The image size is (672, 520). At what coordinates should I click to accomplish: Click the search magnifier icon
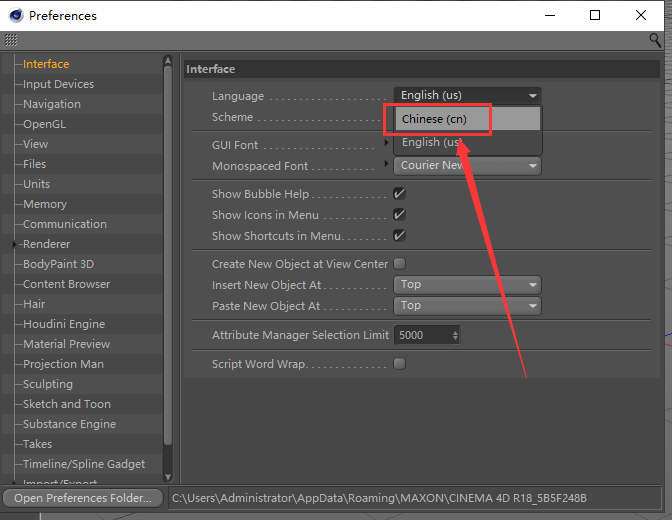pos(655,40)
